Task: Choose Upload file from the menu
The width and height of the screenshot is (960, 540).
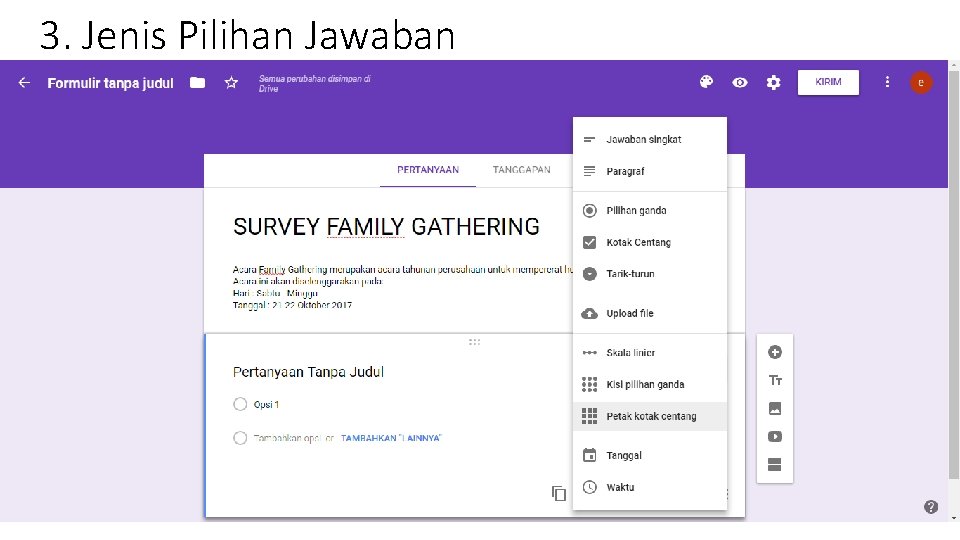Action: [x=650, y=313]
